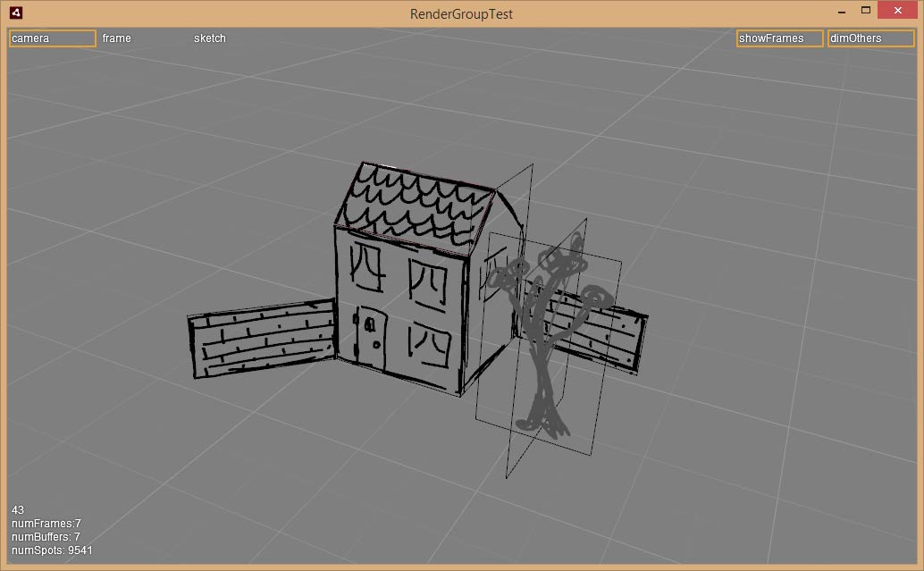
Task: Select the upper-left window on house front
Action: (366, 268)
